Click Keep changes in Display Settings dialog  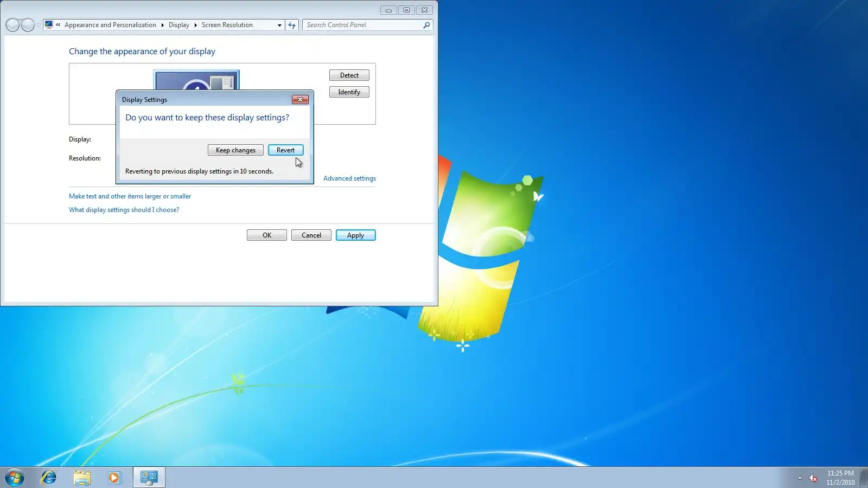point(235,150)
